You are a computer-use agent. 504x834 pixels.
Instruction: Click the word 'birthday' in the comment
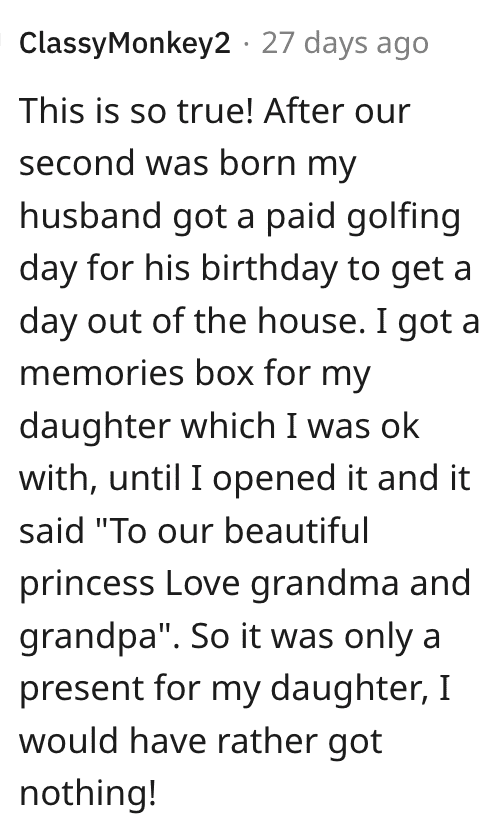click(x=269, y=269)
